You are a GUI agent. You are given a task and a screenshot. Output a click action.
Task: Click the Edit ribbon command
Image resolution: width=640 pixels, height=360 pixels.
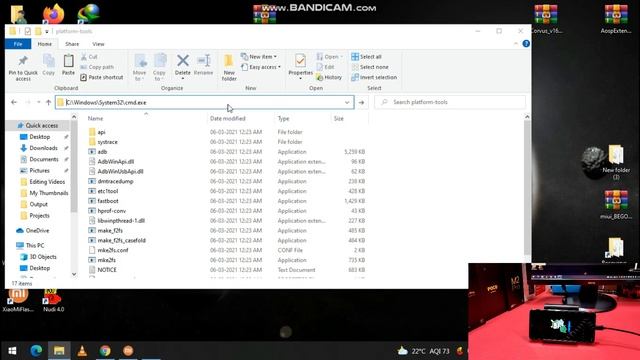325,67
